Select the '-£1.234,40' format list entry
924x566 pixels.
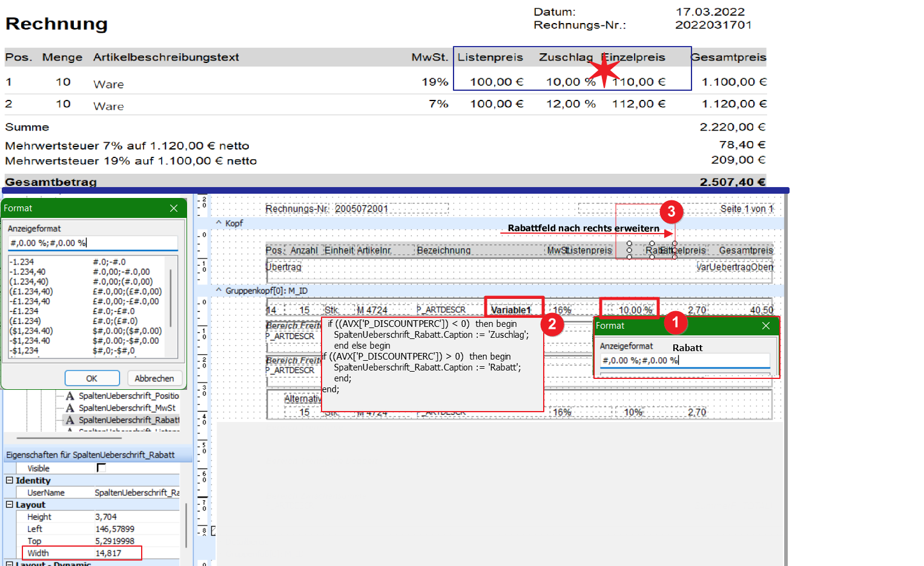click(30, 301)
